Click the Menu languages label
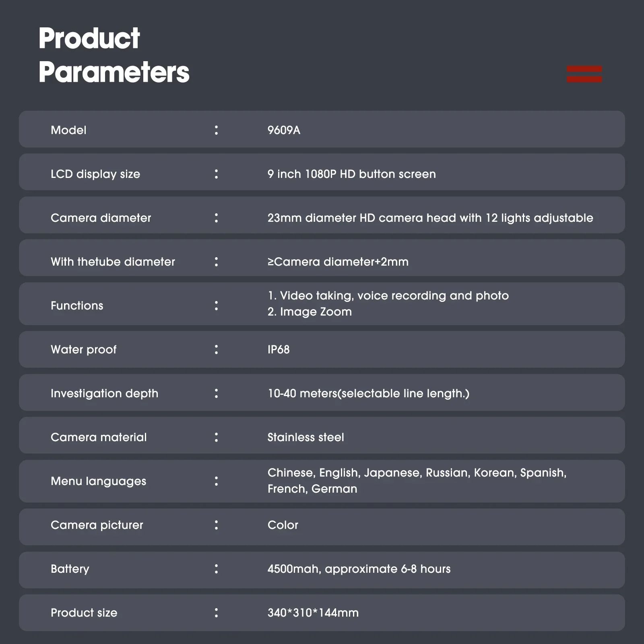 click(98, 481)
